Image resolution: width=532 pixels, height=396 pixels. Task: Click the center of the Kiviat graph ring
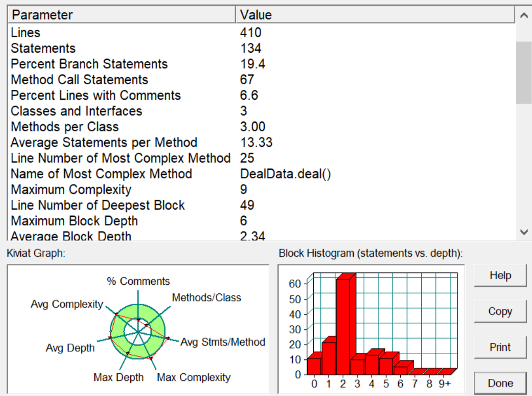tap(138, 331)
